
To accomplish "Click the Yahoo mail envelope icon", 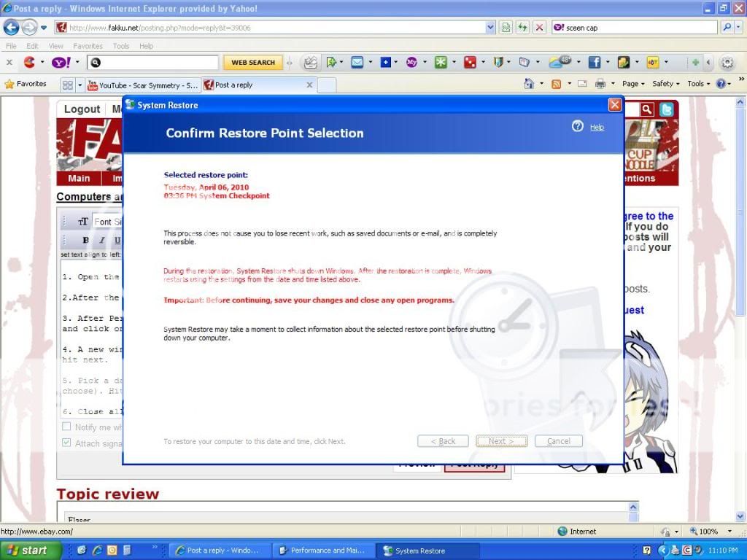I will (357, 63).
